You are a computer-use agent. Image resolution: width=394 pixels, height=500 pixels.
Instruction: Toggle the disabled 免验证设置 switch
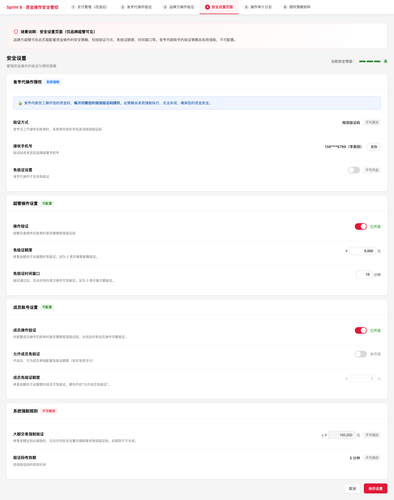(x=354, y=170)
